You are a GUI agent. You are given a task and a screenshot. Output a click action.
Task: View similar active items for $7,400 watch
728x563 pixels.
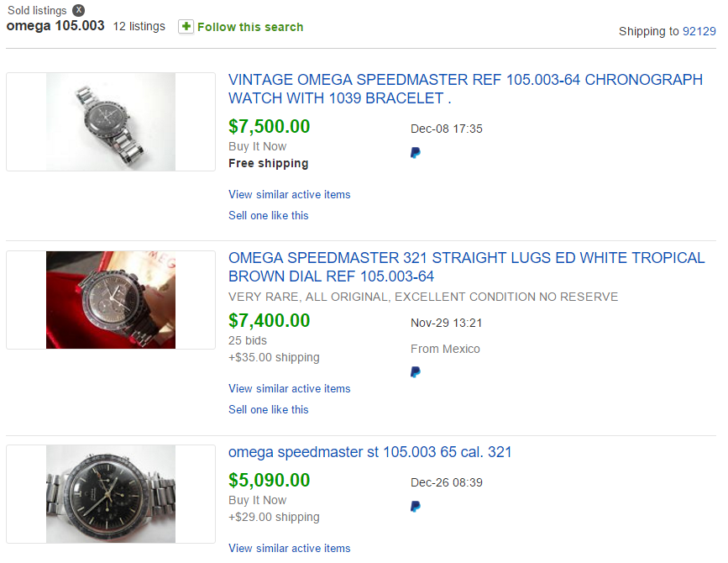pos(290,388)
